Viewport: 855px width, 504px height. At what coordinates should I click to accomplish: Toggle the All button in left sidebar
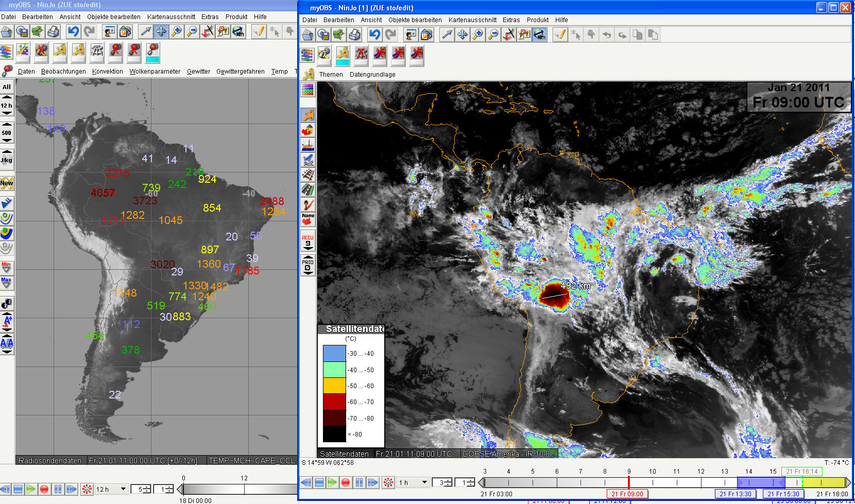click(7, 87)
